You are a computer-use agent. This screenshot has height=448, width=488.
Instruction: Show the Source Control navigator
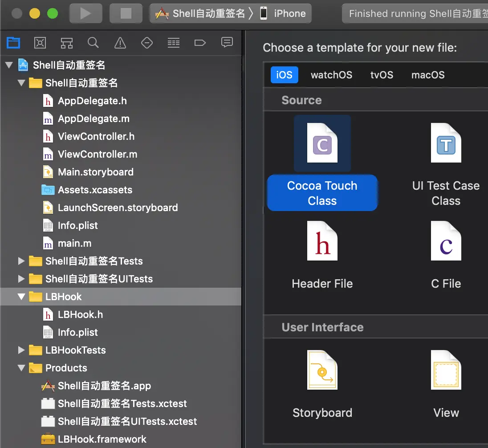click(40, 43)
